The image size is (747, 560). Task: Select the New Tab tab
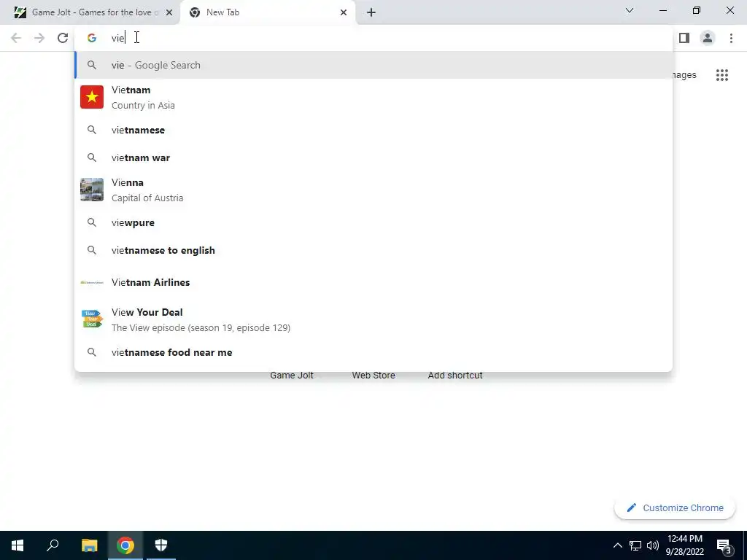(x=267, y=12)
